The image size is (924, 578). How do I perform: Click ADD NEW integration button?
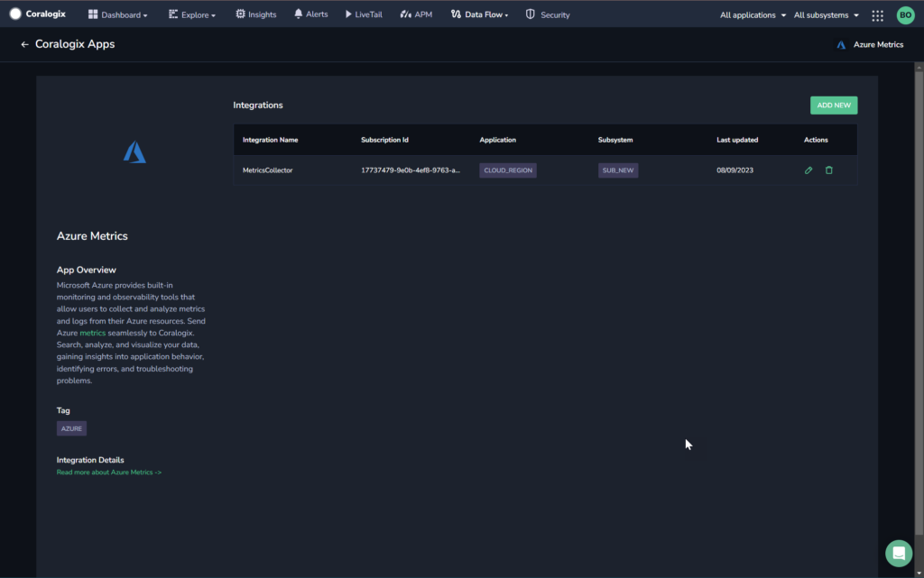[x=833, y=106]
